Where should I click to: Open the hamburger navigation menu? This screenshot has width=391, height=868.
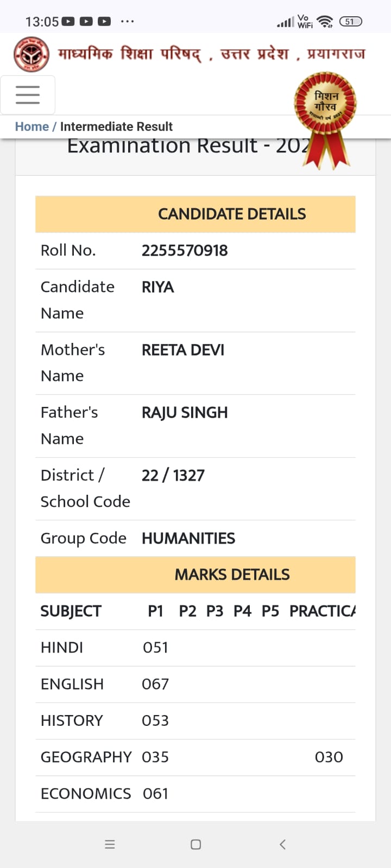28,95
